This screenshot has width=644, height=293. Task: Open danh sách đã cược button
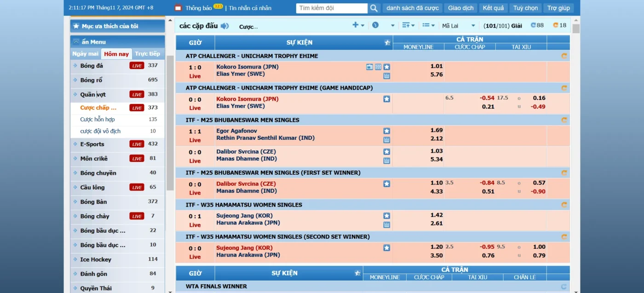coord(412,8)
